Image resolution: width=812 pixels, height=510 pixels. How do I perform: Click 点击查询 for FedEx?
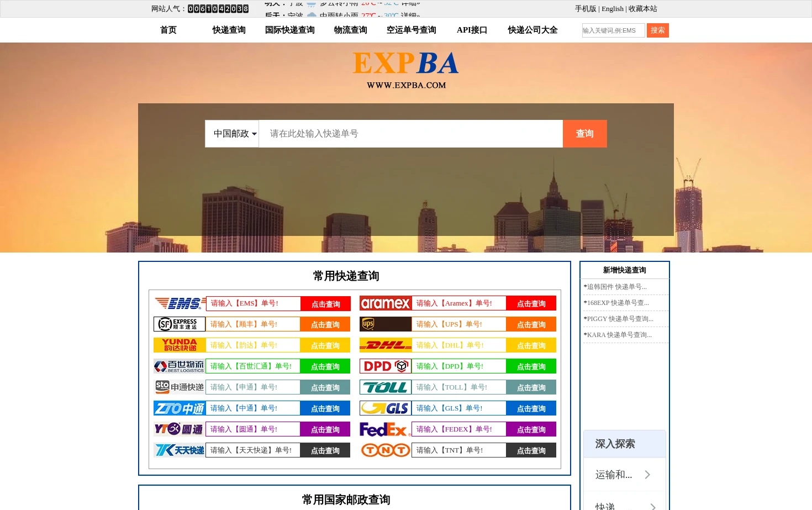(x=531, y=429)
